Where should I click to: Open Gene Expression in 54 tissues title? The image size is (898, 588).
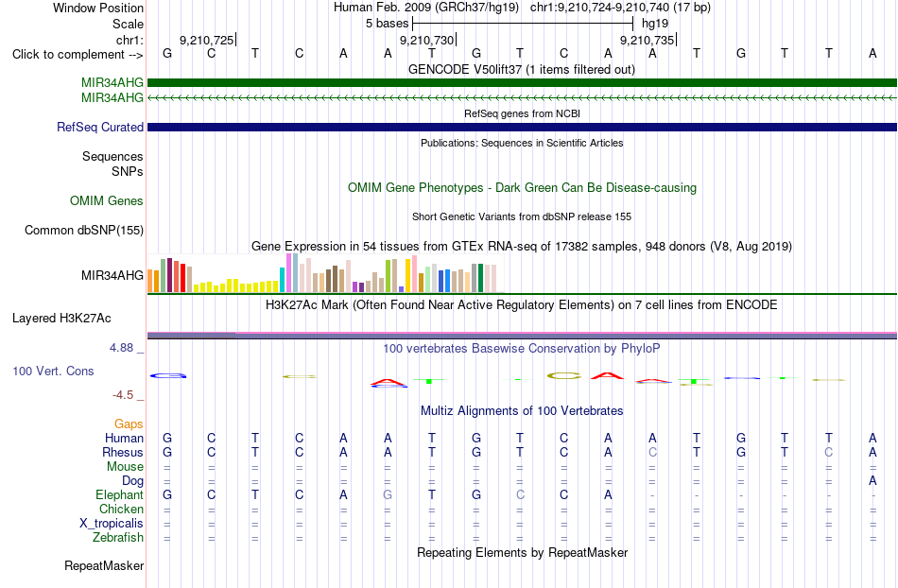pyautogui.click(x=522, y=246)
